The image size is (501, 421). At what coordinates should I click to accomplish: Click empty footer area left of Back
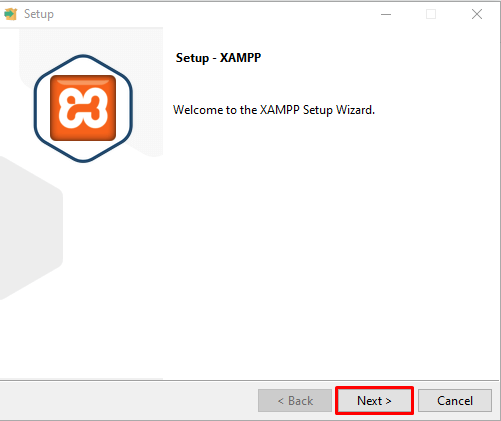(128, 401)
